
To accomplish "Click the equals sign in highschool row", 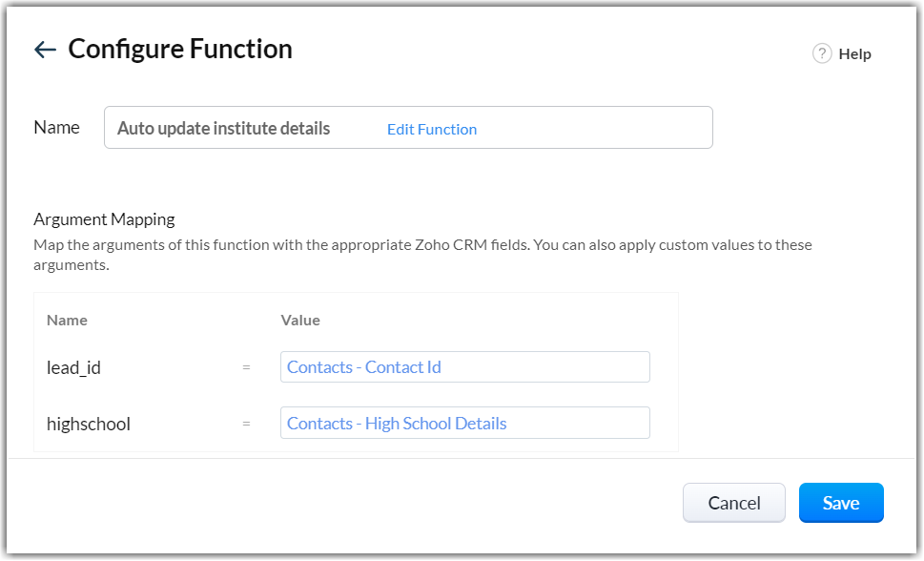I will (246, 424).
